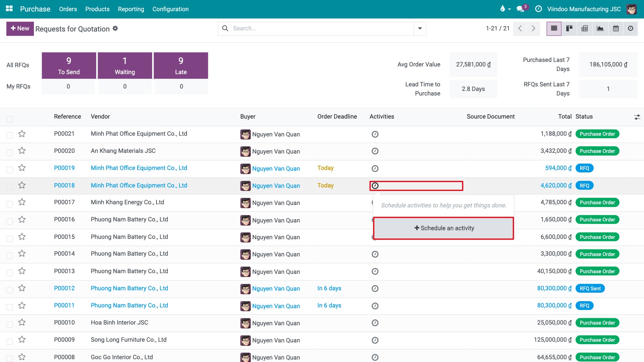
Task: Check the P00010 row checkbox
Action: click(x=10, y=324)
